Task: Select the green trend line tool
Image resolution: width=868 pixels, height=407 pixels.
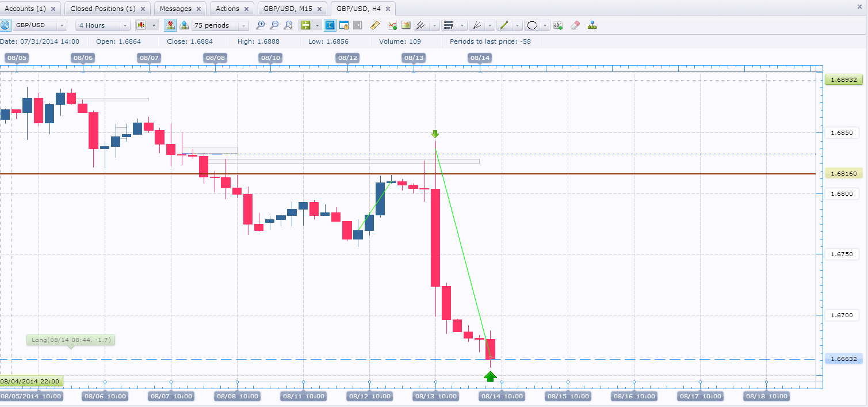Action: (504, 25)
